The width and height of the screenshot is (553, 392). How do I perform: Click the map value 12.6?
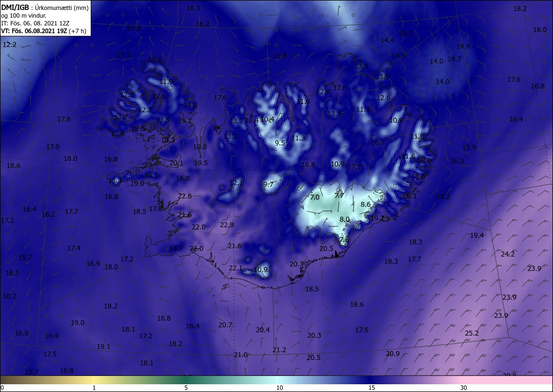tap(384, 98)
